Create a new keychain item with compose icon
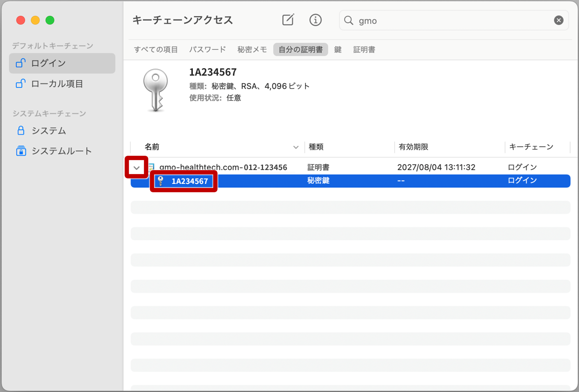The image size is (579, 392). point(288,20)
